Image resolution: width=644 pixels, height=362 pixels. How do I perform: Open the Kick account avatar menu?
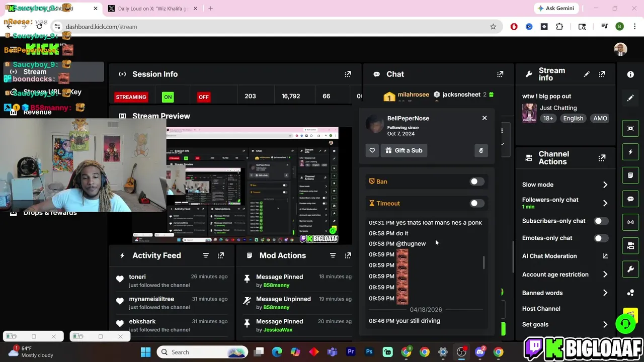point(620,49)
